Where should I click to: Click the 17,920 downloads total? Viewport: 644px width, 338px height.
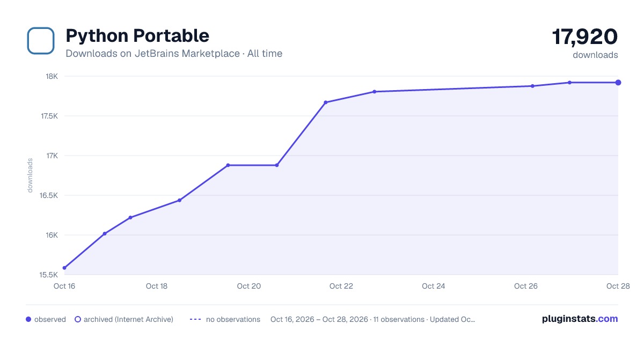click(585, 36)
